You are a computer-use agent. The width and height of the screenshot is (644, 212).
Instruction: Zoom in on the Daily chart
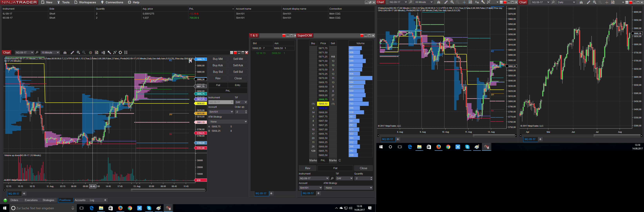coord(594,2)
